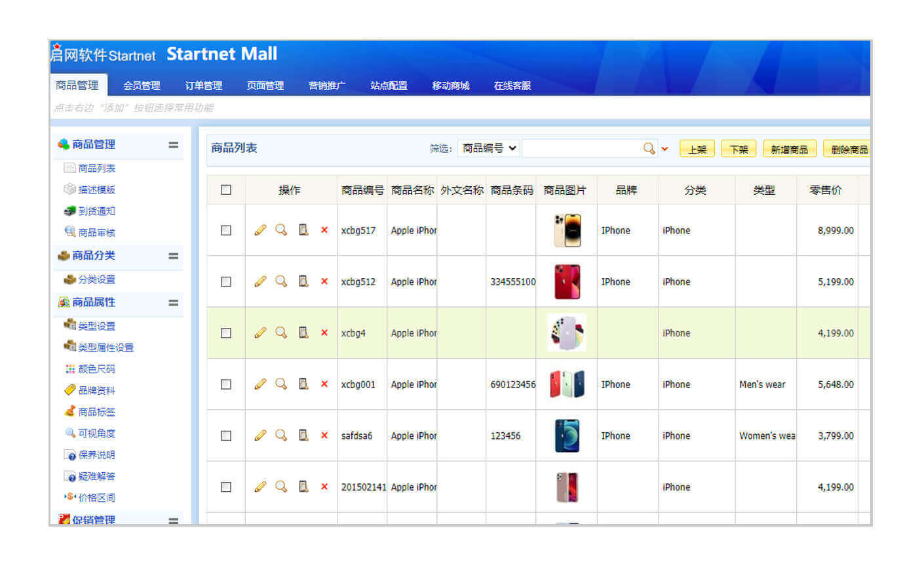Click the search magnifier icon in filter box
The width and height of the screenshot is (924, 564).
click(649, 148)
